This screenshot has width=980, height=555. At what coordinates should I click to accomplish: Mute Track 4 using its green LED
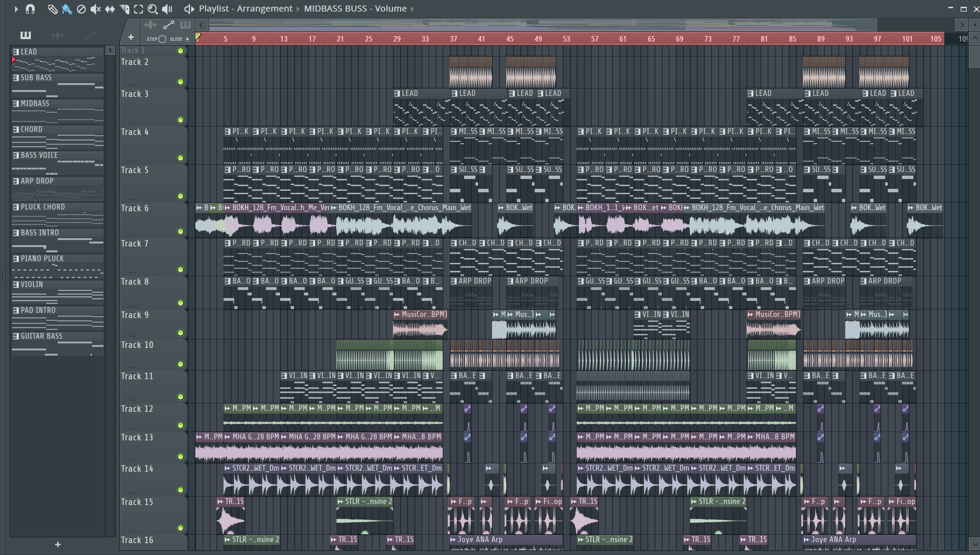(180, 158)
